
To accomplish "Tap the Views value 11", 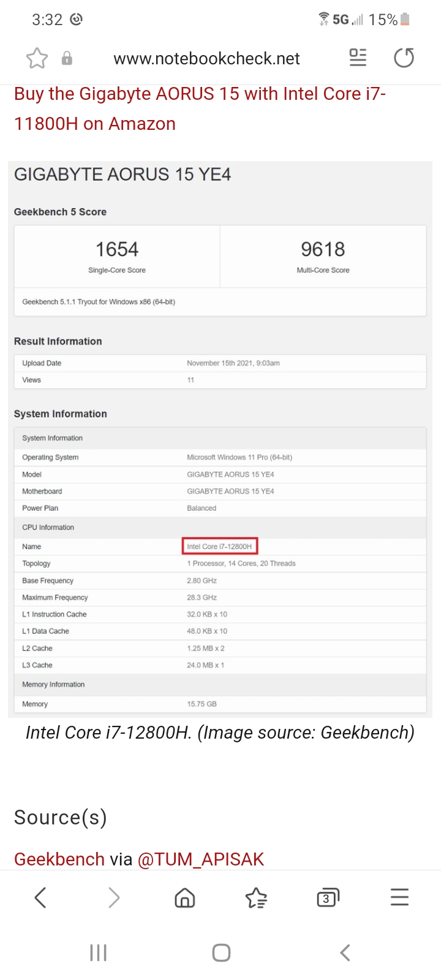I will coord(190,380).
